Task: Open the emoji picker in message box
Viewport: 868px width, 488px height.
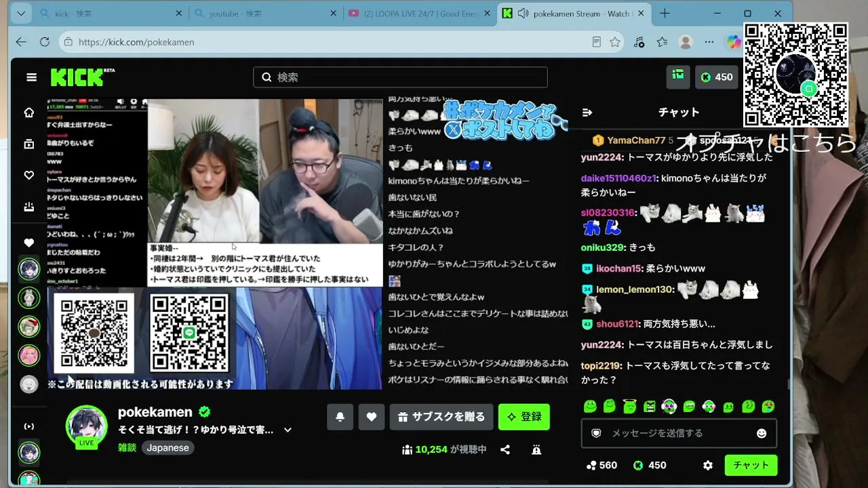Action: [762, 433]
